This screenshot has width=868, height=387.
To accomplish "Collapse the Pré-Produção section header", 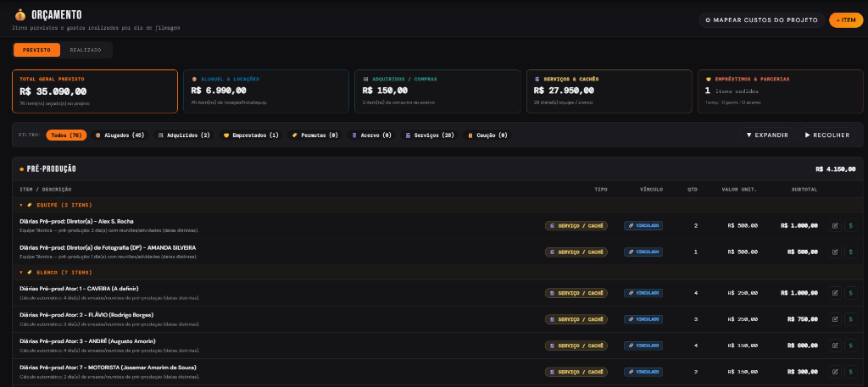I will pyautogui.click(x=437, y=169).
